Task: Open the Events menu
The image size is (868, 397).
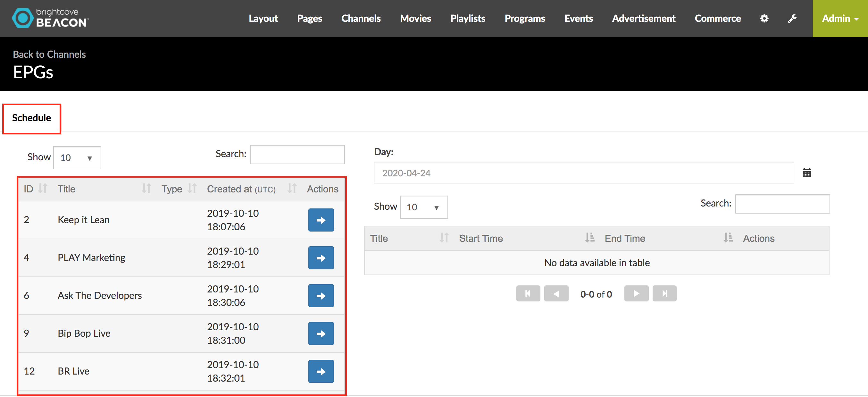Action: [578, 18]
